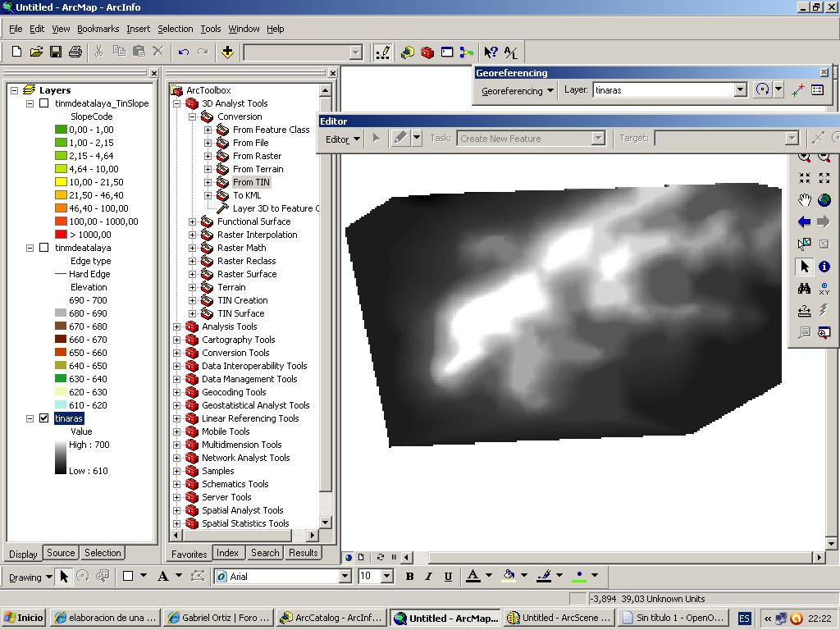Launch ArcCatalog from the toolbar icon
Screen dimensions: 840x630
(x=408, y=52)
